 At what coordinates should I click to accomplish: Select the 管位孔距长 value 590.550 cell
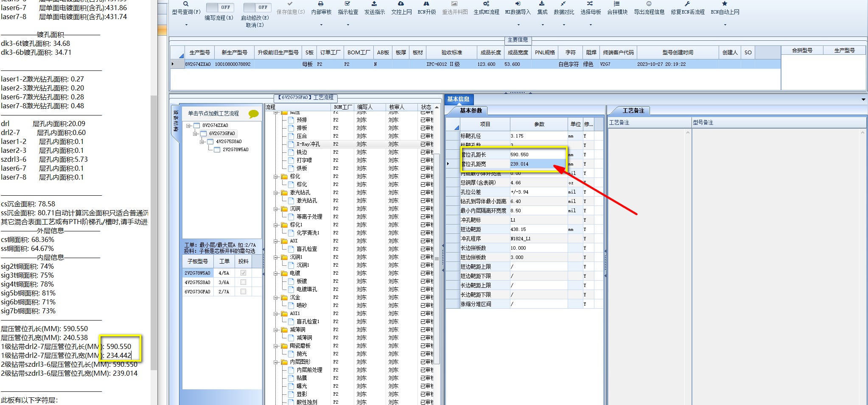539,155
